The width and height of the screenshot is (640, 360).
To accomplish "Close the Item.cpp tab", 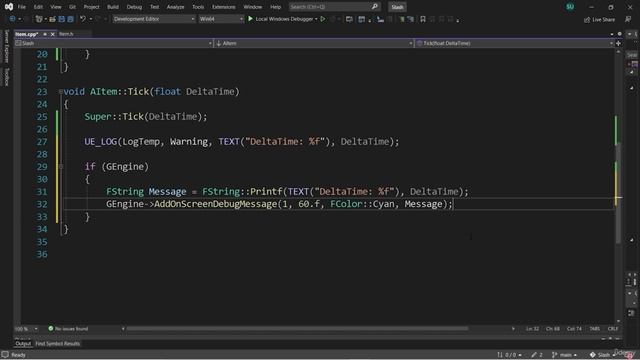I will 52,34.
